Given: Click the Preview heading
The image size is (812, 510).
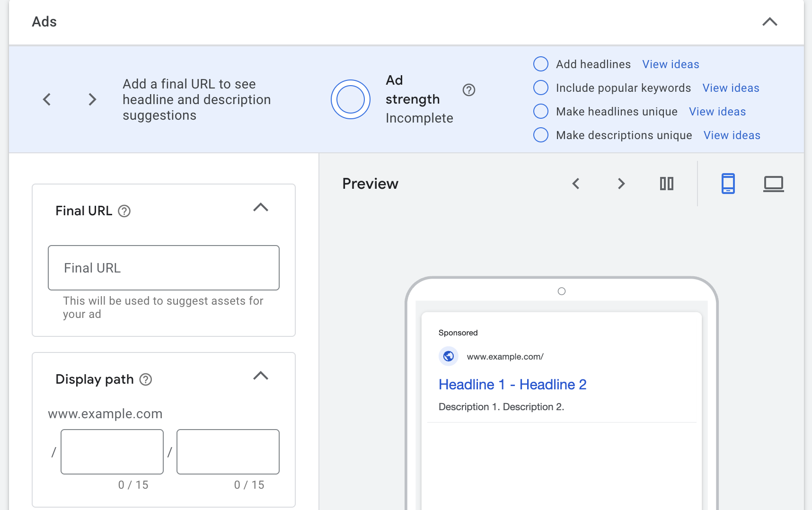Looking at the screenshot, I should pyautogui.click(x=370, y=184).
